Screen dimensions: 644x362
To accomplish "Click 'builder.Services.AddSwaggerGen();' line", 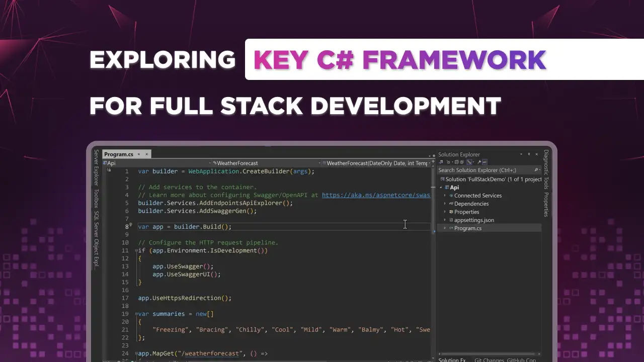I will click(197, 211).
